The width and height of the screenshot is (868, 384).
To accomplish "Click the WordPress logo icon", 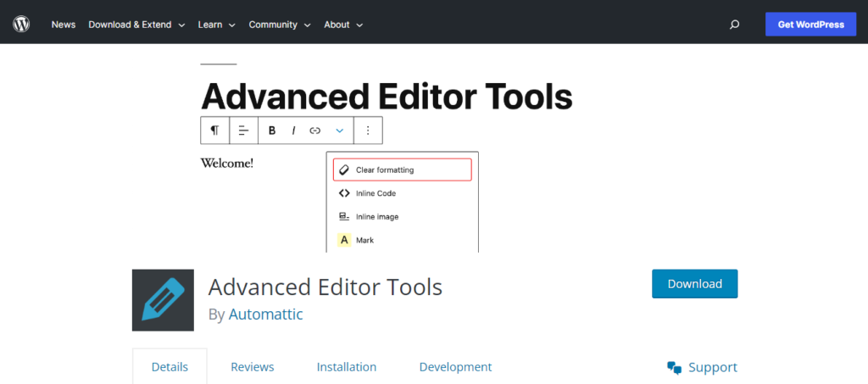I will click(21, 25).
